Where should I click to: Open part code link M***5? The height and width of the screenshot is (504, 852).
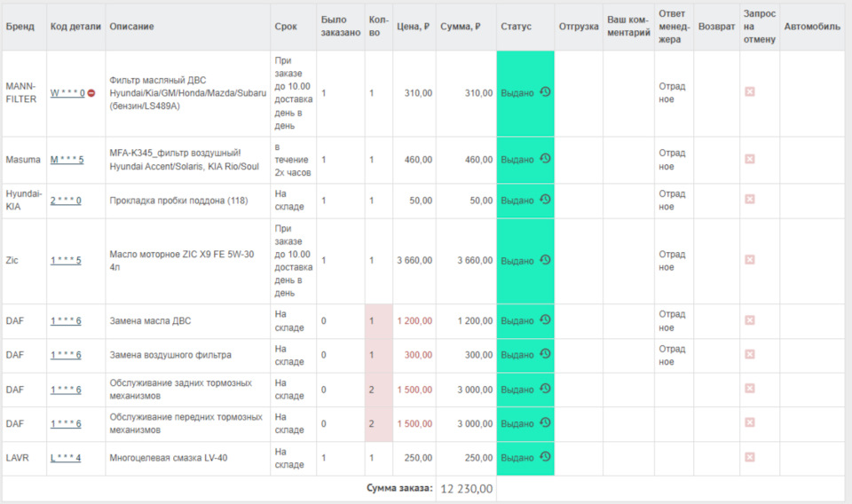67,160
